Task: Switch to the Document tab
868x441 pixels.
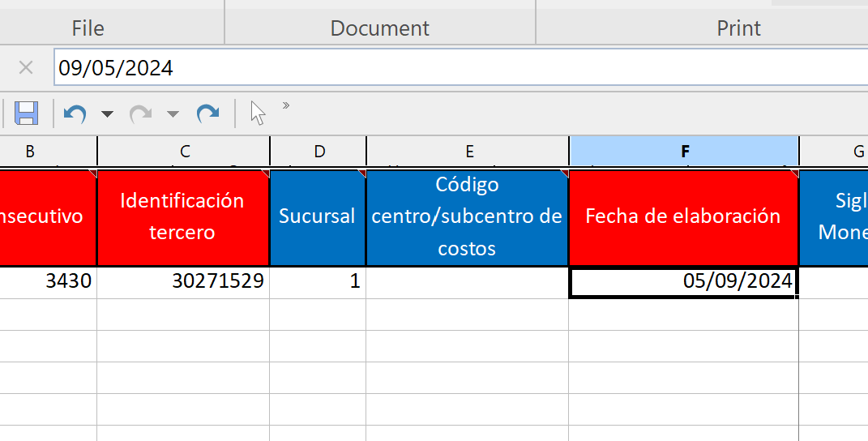Action: (379, 28)
